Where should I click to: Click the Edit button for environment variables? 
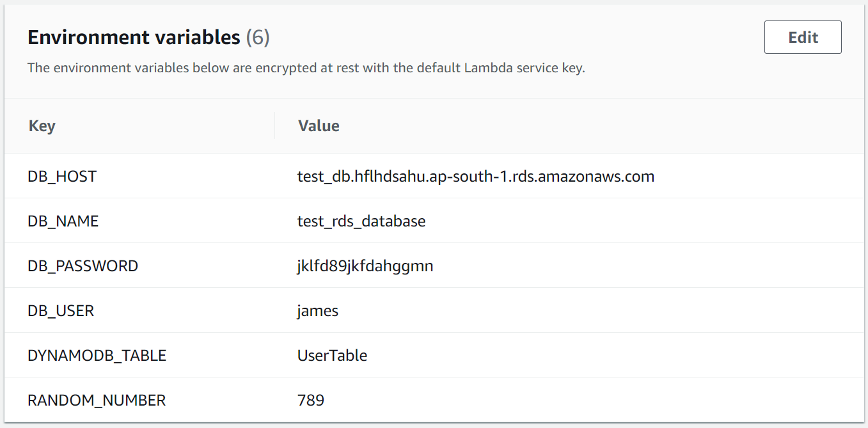tap(802, 37)
